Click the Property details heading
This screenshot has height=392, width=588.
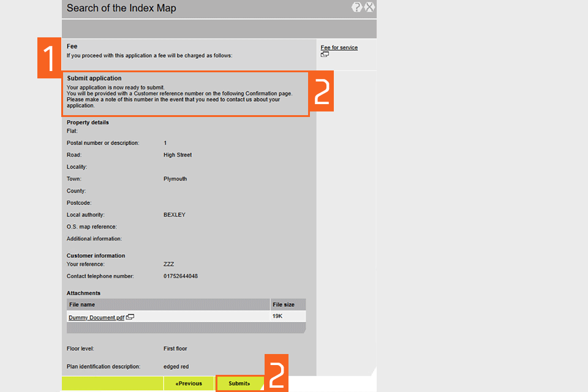pos(88,123)
